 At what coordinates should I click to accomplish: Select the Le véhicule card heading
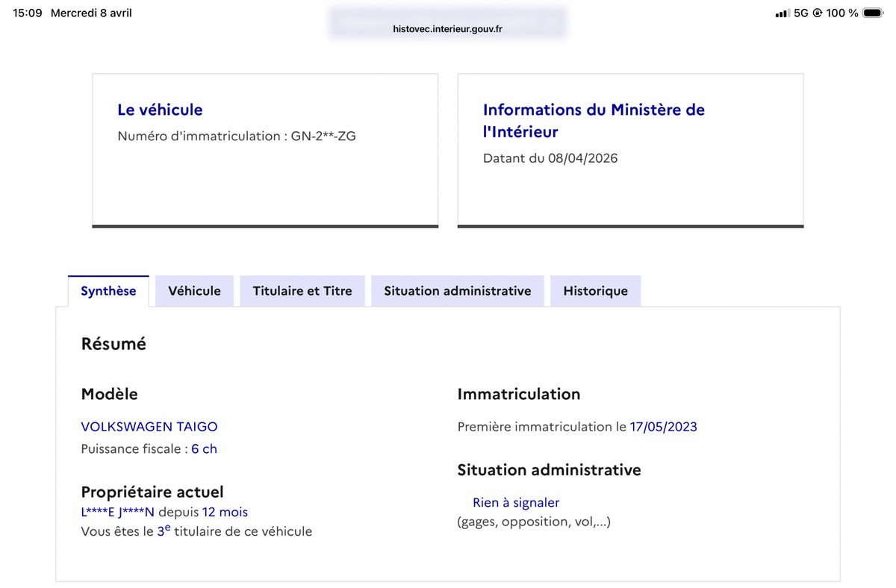160,110
